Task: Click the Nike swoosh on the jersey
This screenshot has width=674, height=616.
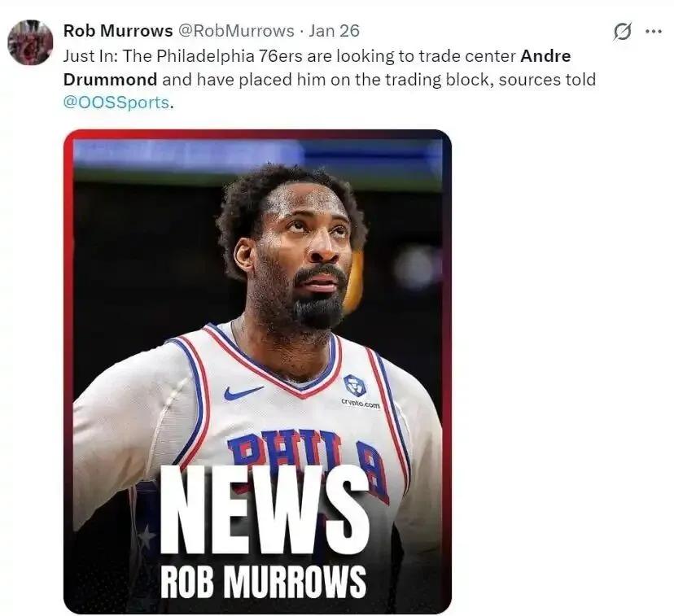Action: click(x=243, y=391)
